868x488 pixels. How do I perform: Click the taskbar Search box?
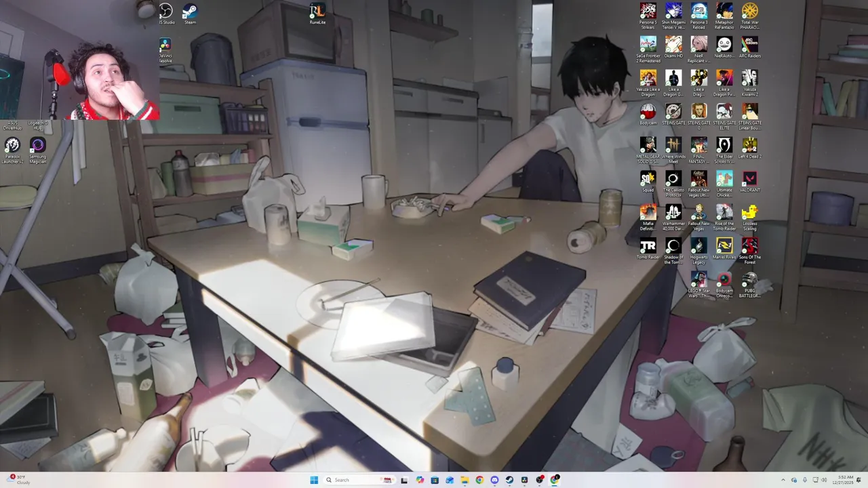pos(359,480)
